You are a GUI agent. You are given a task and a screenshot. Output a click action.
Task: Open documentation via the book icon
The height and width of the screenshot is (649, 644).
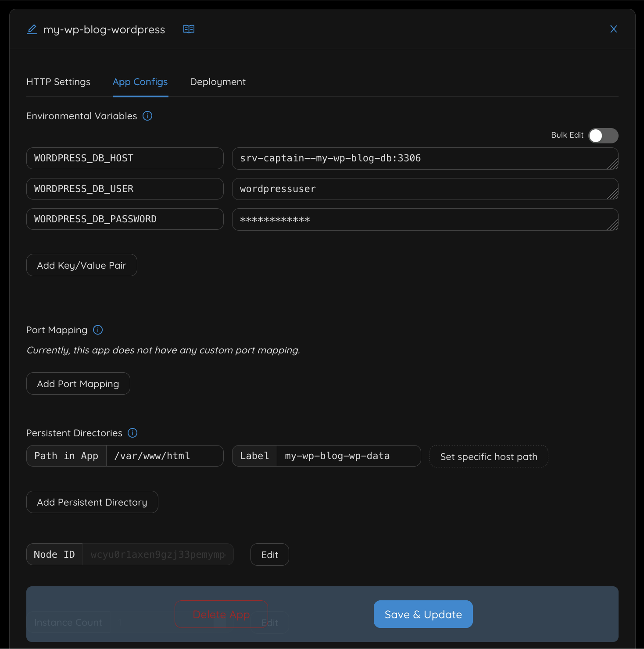click(x=189, y=29)
